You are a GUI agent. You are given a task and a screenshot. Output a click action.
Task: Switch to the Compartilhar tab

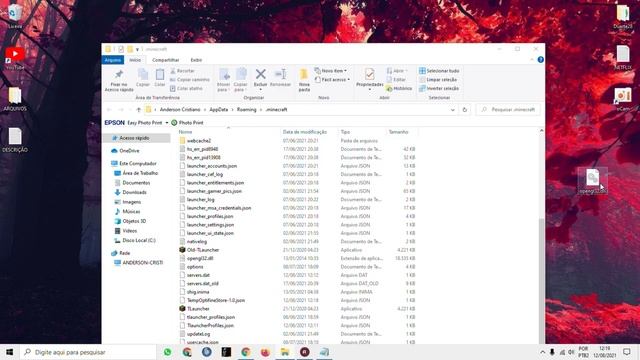166,60
